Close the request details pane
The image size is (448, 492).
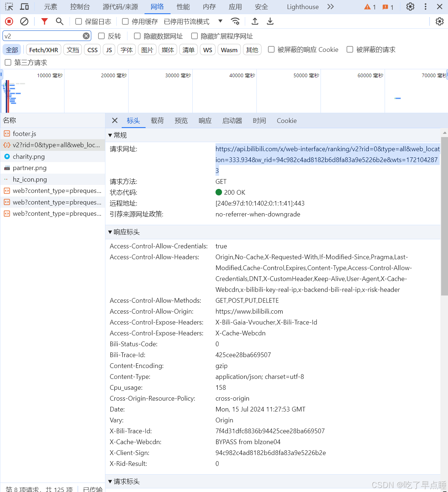tap(115, 120)
